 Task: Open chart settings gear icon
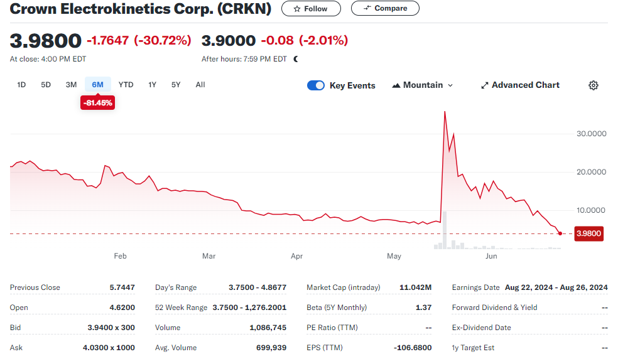pyautogui.click(x=593, y=85)
